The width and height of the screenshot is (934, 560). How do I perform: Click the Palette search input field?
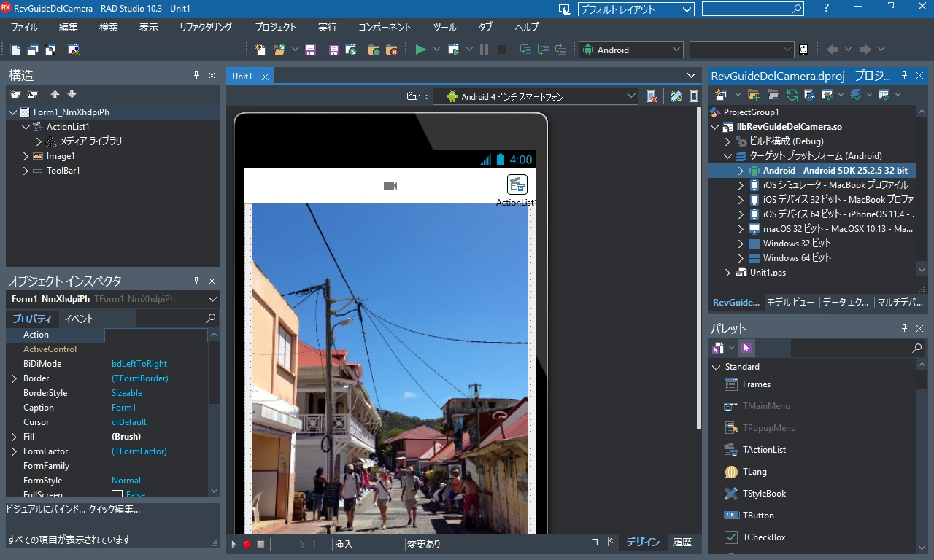850,349
